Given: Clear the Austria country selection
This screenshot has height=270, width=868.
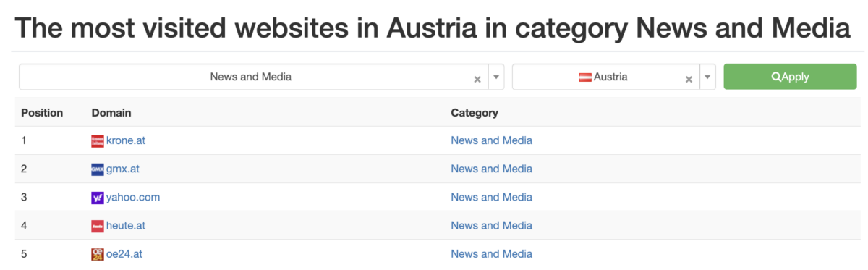Looking at the screenshot, I should click(x=689, y=79).
